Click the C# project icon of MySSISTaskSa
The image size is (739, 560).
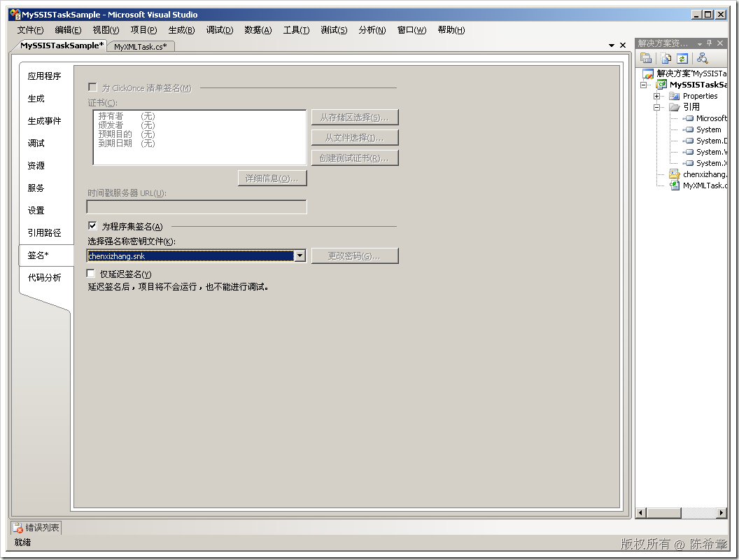(662, 85)
